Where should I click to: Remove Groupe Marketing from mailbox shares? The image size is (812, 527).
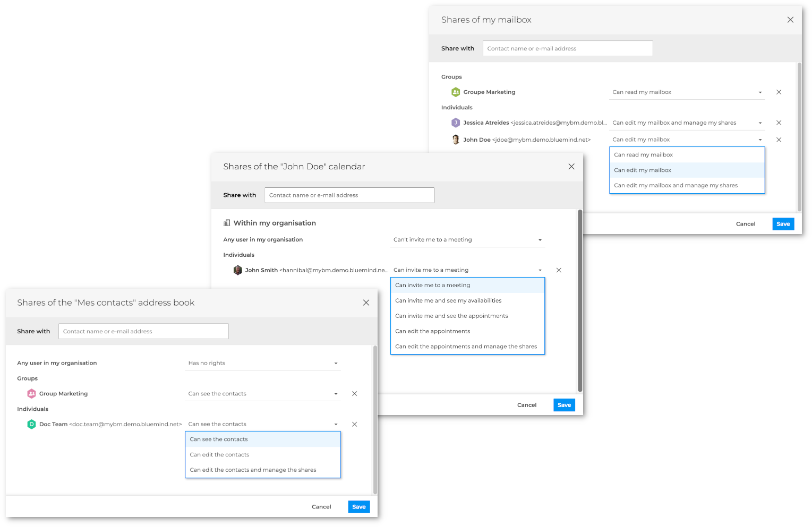pos(779,92)
